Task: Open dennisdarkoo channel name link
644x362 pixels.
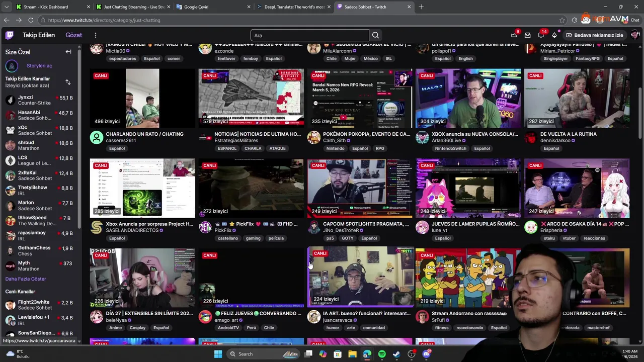Action: (555, 141)
